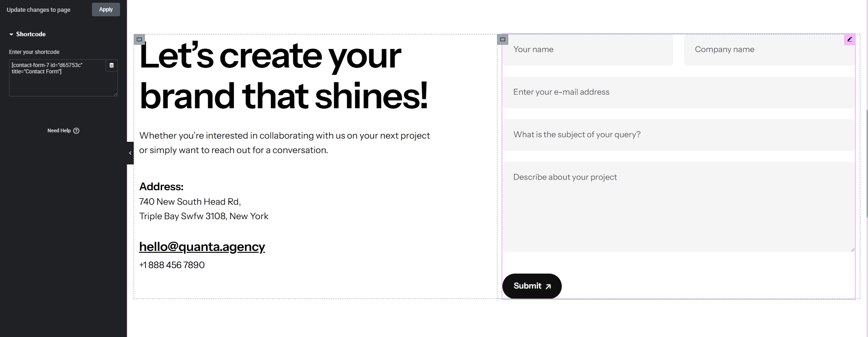Click the textarea resize grip corner
Viewport: 868px width, 337px height.
coord(852,249)
